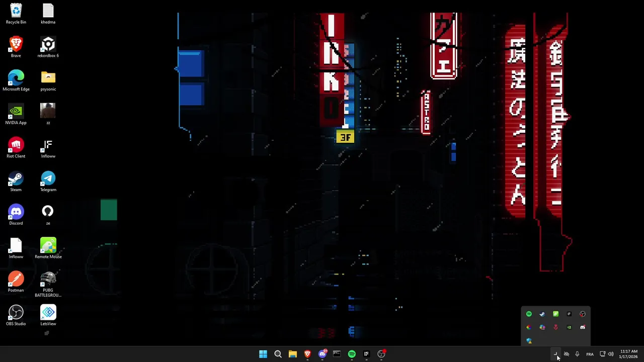Screen dimensions: 644x362
Task: Open the Windows Start menu
Action: 263,354
